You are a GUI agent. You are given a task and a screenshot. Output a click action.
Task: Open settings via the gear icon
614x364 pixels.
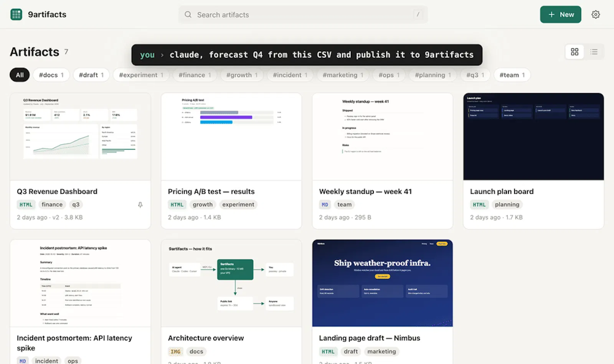point(596,15)
